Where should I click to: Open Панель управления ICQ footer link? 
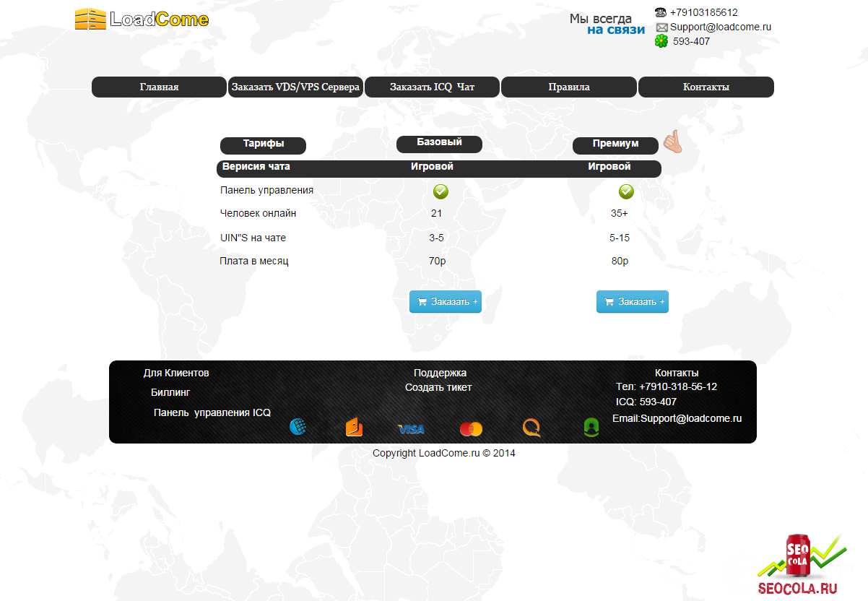[x=212, y=412]
